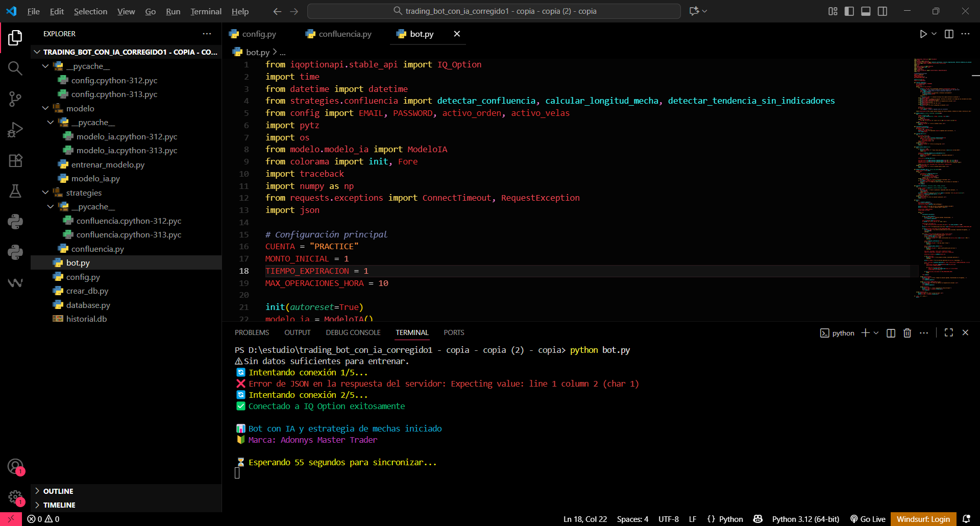Screen dimensions: 980x526
Task: Collapse the modelo folder
Action: [80, 108]
